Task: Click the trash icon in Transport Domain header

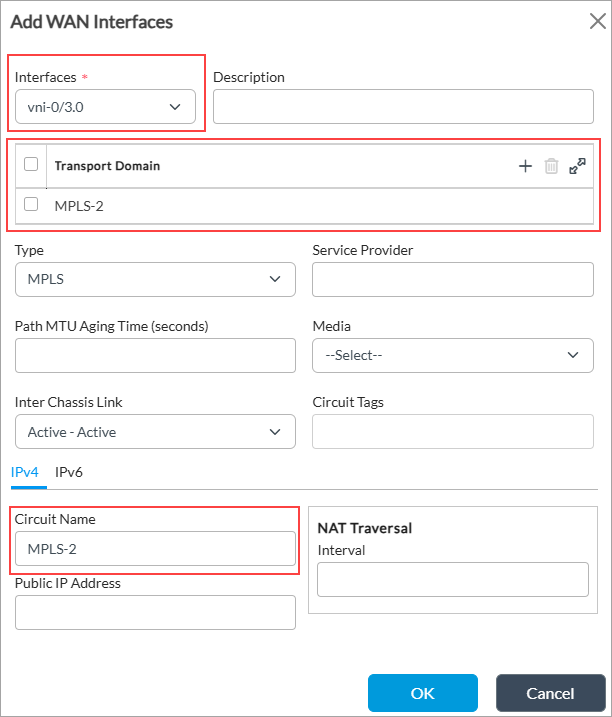Action: [x=551, y=166]
